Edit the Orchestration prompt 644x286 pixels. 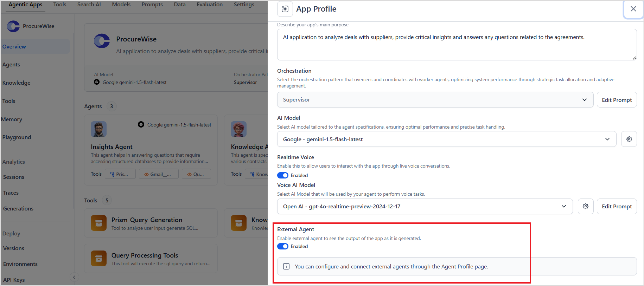pyautogui.click(x=617, y=100)
